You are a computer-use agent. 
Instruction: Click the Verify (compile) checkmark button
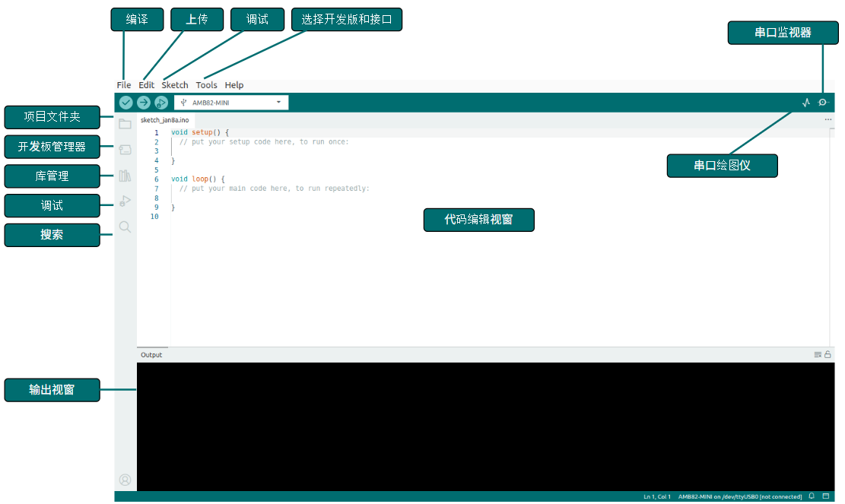pyautogui.click(x=125, y=103)
